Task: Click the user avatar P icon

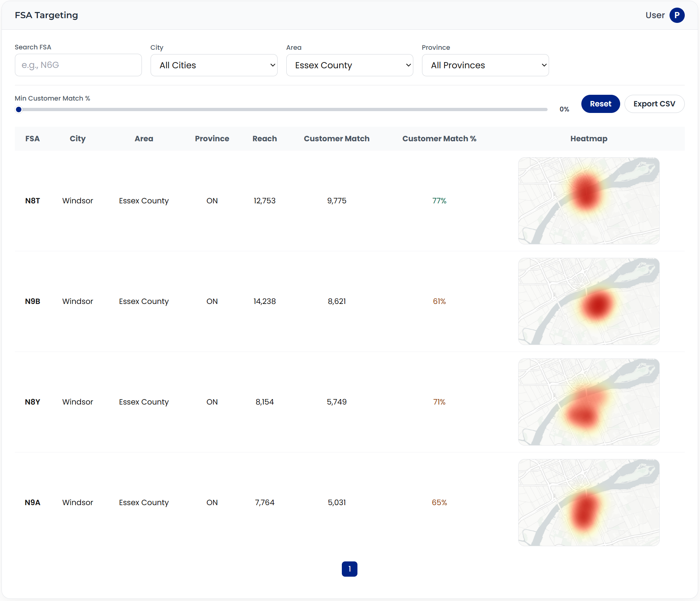Action: pyautogui.click(x=677, y=15)
